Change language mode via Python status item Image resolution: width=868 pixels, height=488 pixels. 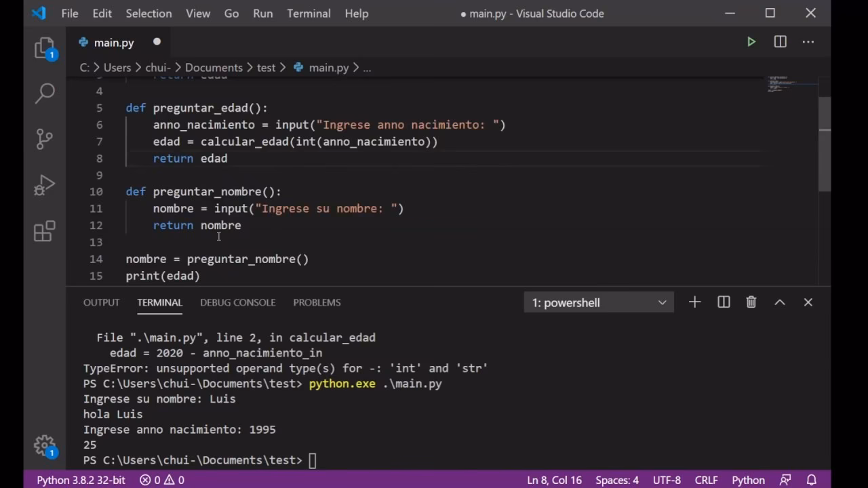748,480
